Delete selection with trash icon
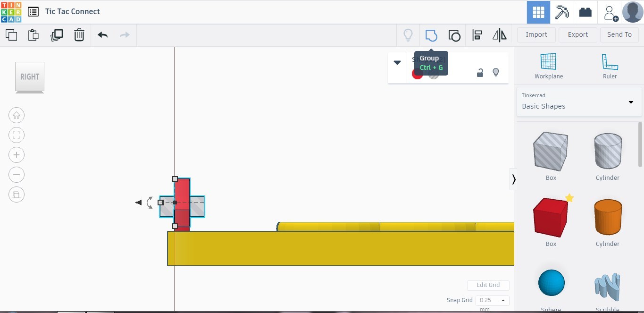Image resolution: width=644 pixels, height=313 pixels. coord(79,35)
